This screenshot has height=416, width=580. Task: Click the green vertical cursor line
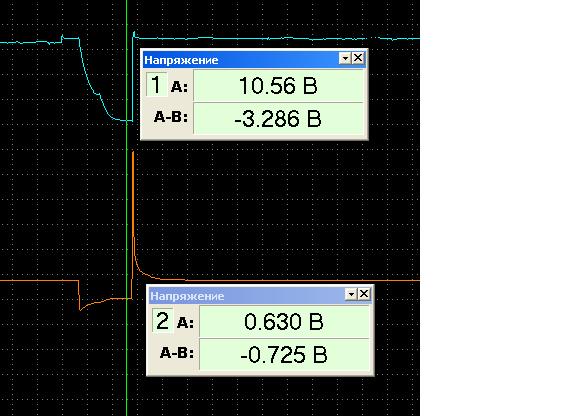(127, 207)
